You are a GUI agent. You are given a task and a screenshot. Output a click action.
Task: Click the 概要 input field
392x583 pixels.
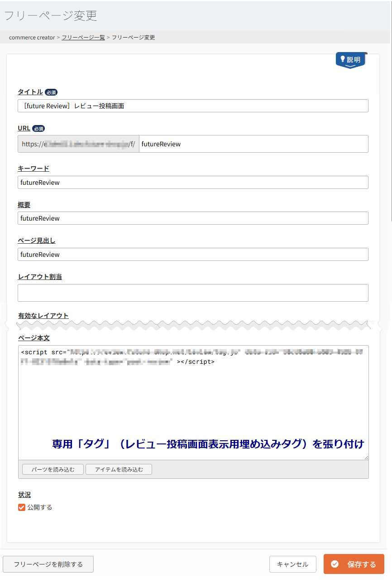[193, 218]
